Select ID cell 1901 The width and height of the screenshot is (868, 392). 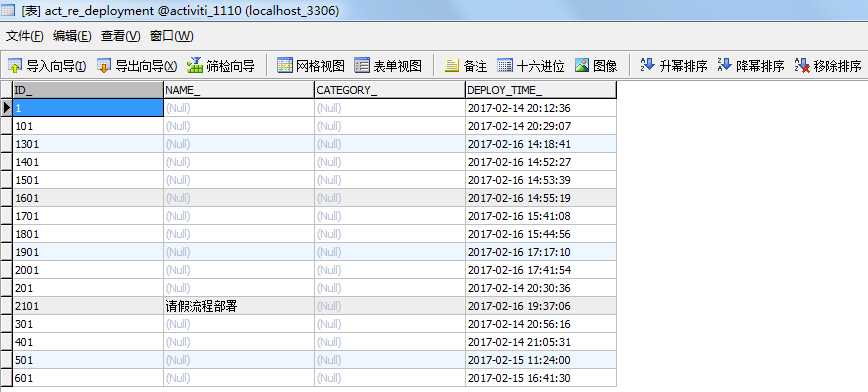pyautogui.click(x=87, y=252)
